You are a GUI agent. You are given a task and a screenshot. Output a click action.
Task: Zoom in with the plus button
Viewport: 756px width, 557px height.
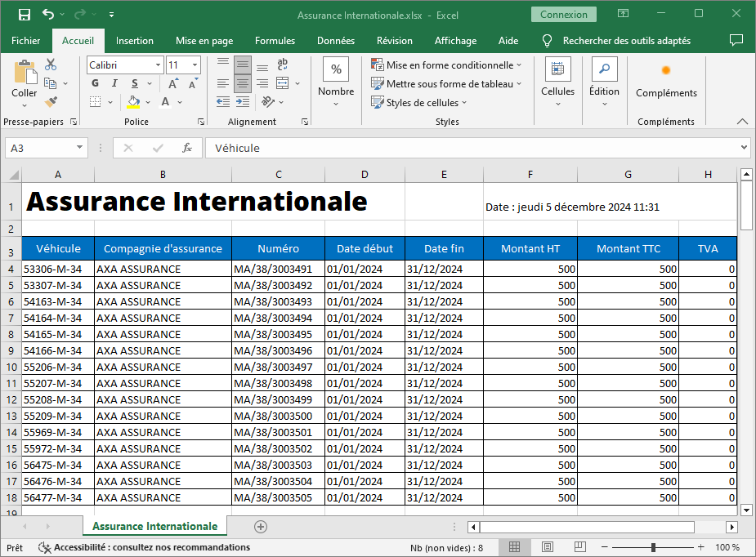pyautogui.click(x=701, y=547)
